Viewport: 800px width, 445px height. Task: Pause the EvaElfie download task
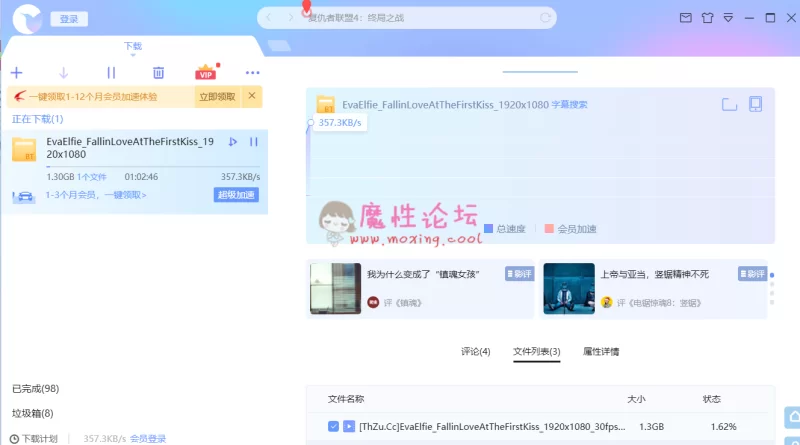254,142
